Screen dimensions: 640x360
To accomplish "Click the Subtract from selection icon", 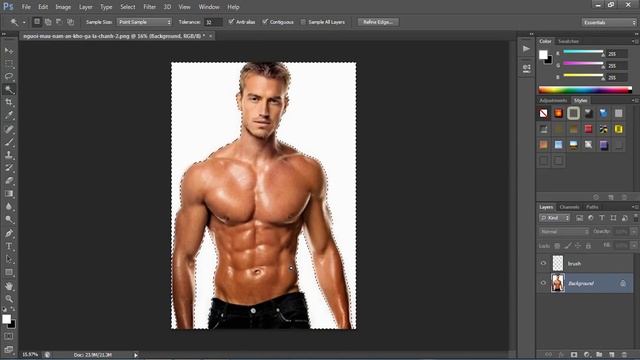I will (59, 22).
